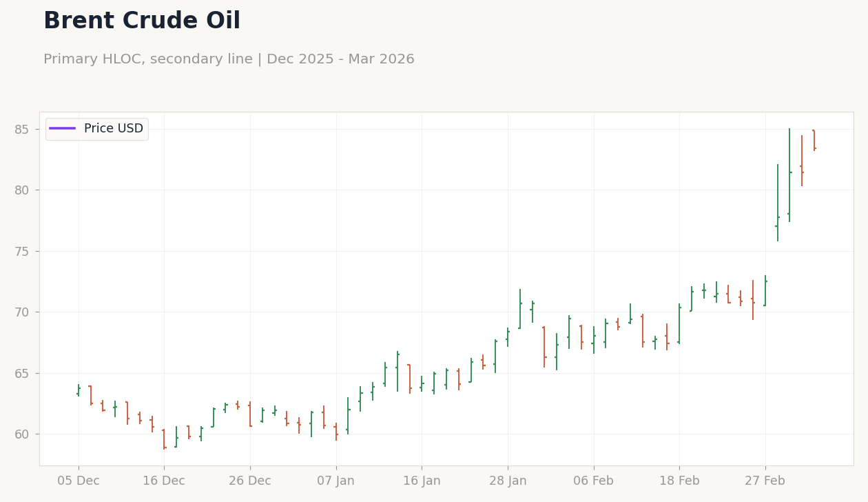
Task: Click the 27 Feb x-axis label
Action: coord(765,481)
